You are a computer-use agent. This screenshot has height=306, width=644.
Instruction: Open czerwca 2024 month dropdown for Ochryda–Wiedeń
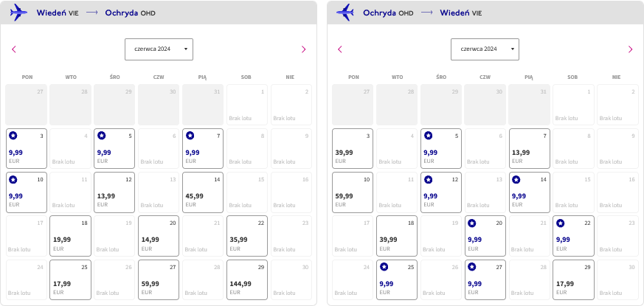485,49
